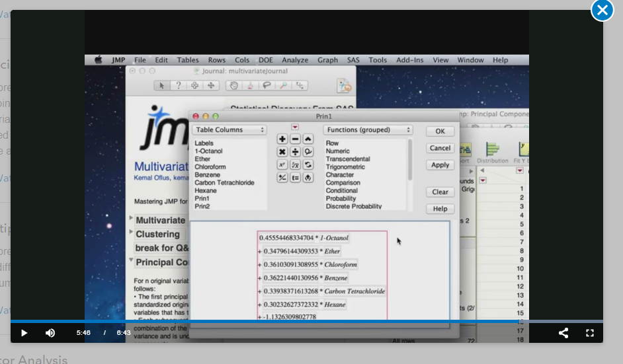
Task: Insert the power x^y operator
Action: pos(282,164)
